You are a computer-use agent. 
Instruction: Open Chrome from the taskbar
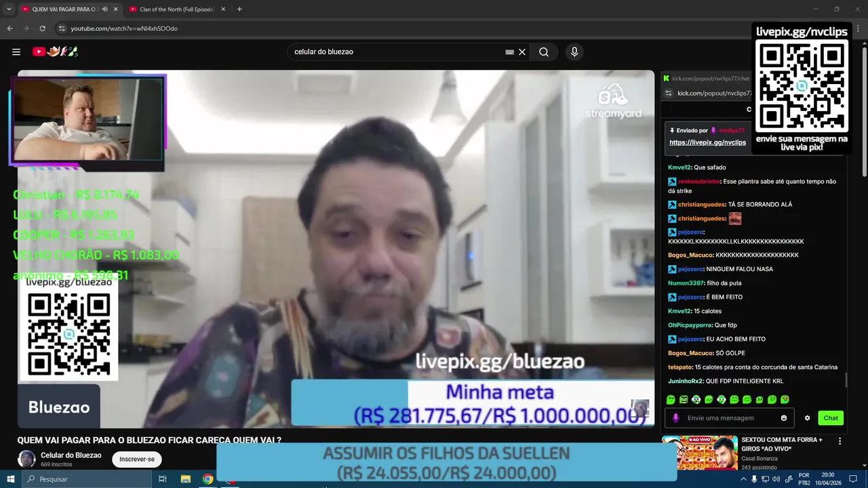pos(208,479)
